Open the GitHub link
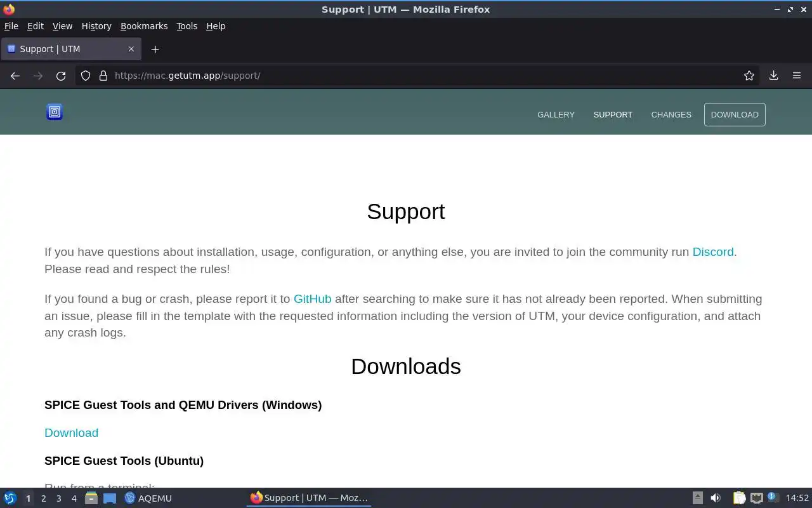This screenshot has height=508, width=812. [x=312, y=299]
